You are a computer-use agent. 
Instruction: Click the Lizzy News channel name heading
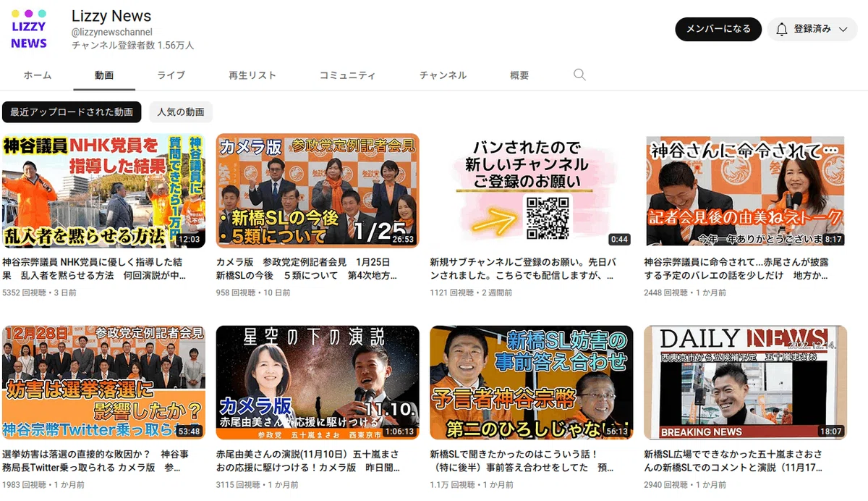pos(111,16)
